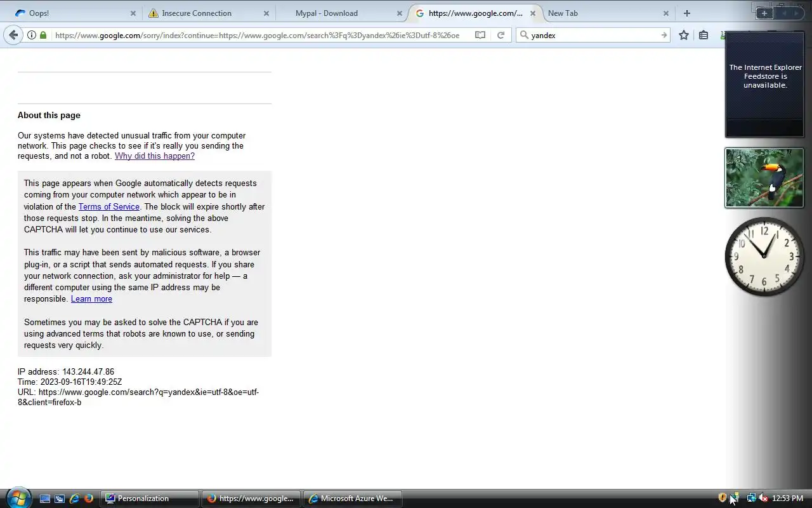
Task: Follow the Learn more link
Action: pos(91,299)
